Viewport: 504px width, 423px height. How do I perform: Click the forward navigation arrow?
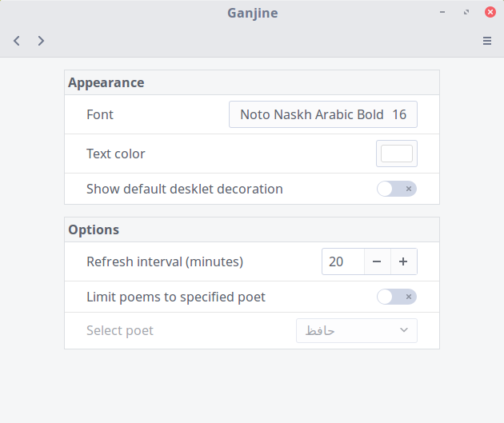click(41, 41)
